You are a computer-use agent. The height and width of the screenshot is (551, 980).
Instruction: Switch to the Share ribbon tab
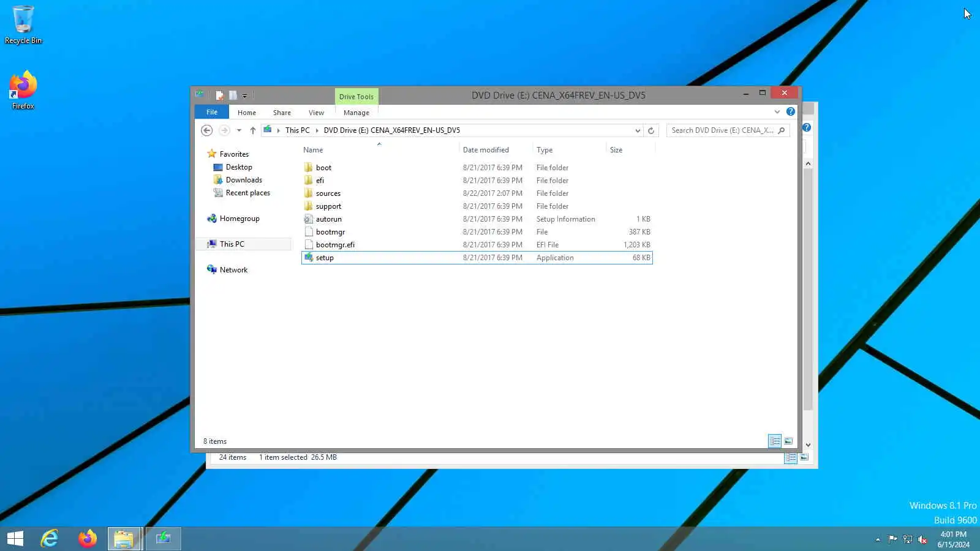click(282, 113)
